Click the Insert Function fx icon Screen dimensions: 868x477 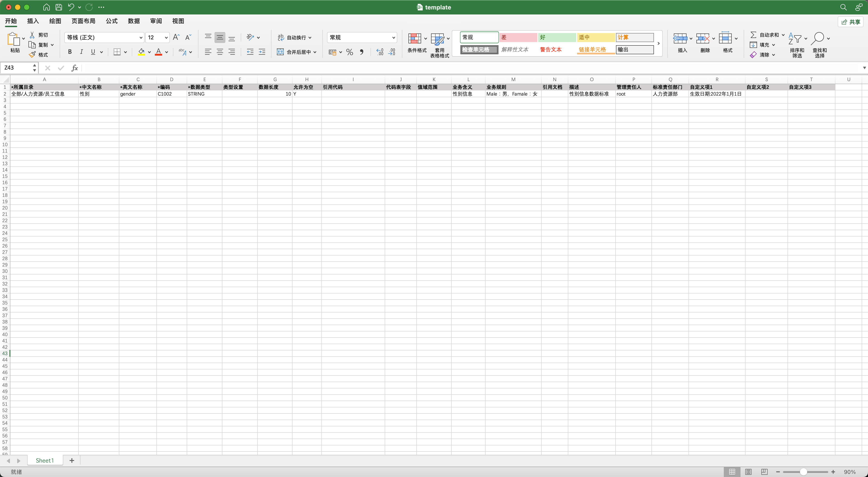click(x=75, y=68)
